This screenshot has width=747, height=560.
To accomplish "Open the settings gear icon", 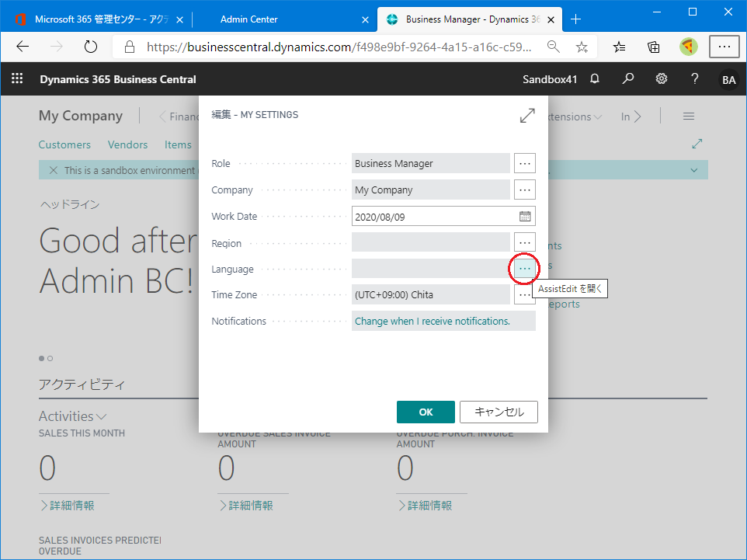I will click(x=662, y=78).
